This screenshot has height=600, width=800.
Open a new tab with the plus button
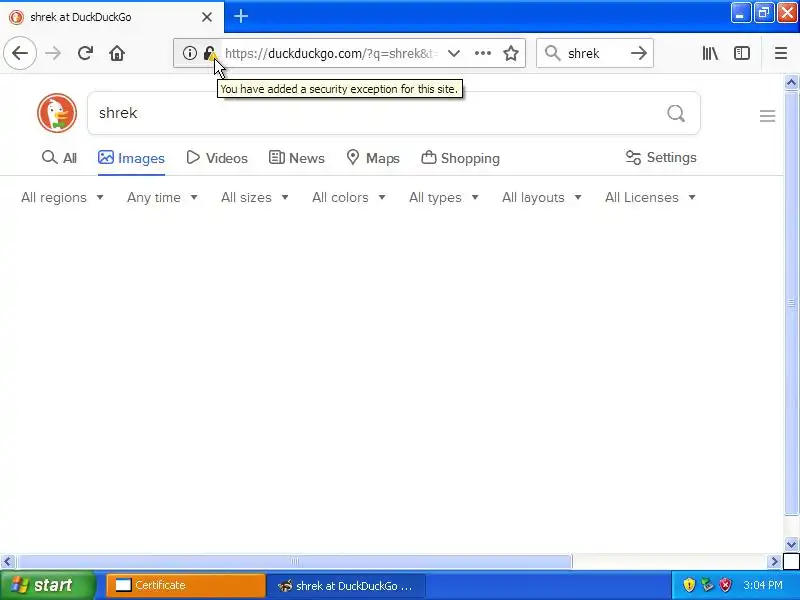click(x=241, y=16)
